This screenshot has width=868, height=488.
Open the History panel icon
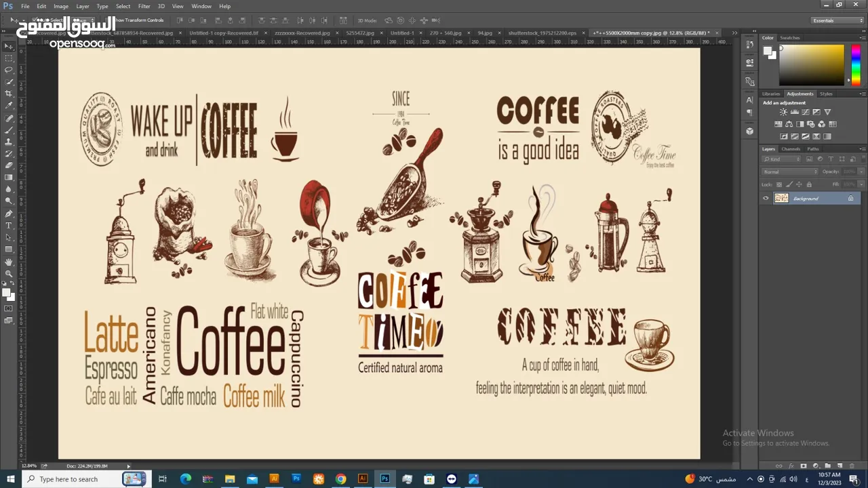[x=749, y=45]
